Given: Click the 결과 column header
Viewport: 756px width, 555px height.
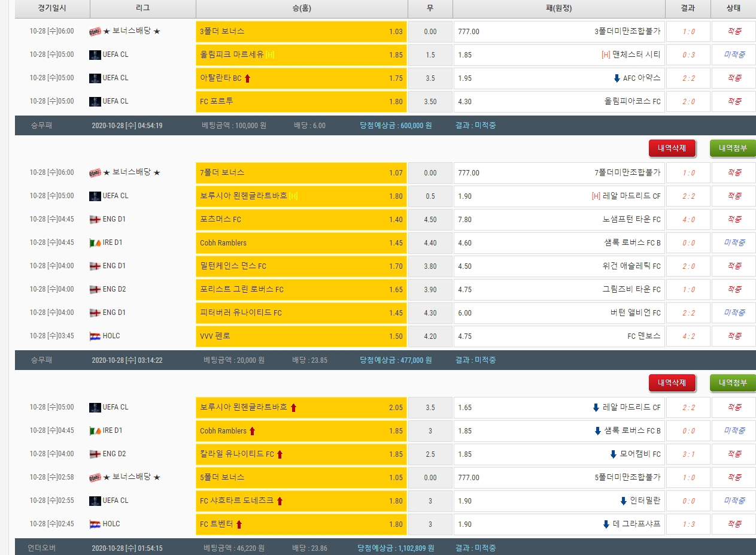Looking at the screenshot, I should point(688,8).
